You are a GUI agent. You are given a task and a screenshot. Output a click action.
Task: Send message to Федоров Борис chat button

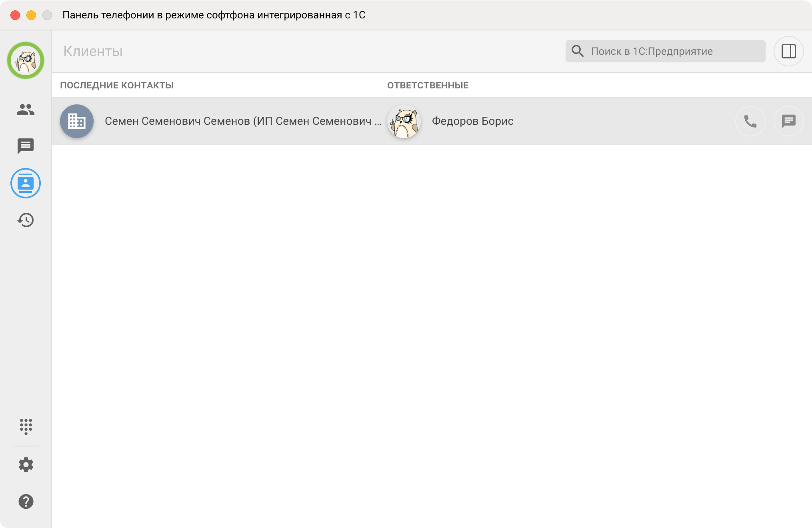[x=789, y=121]
